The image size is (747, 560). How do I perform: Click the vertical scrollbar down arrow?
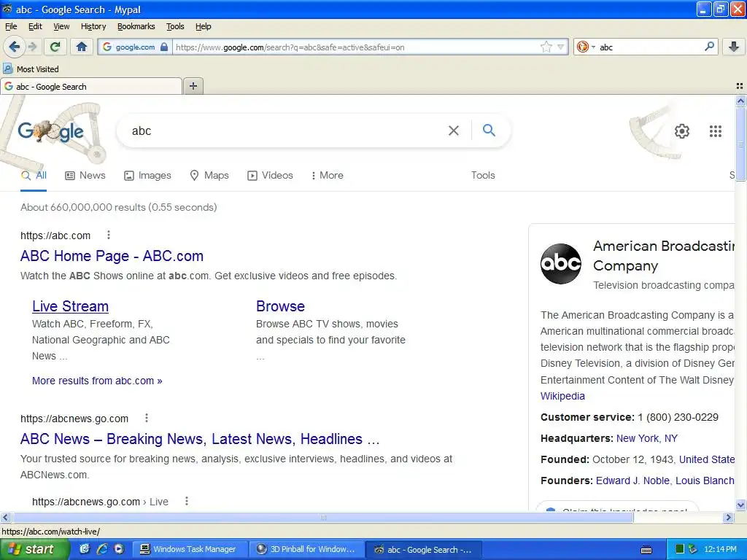[740, 505]
